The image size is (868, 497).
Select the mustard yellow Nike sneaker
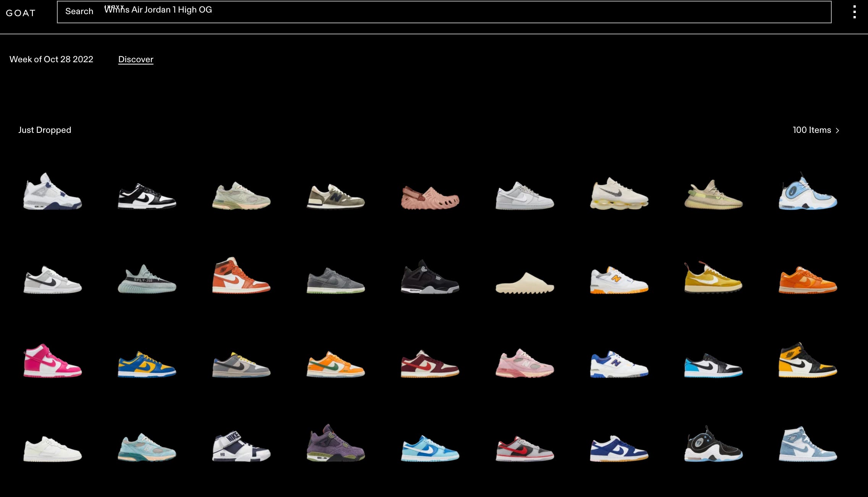click(713, 278)
